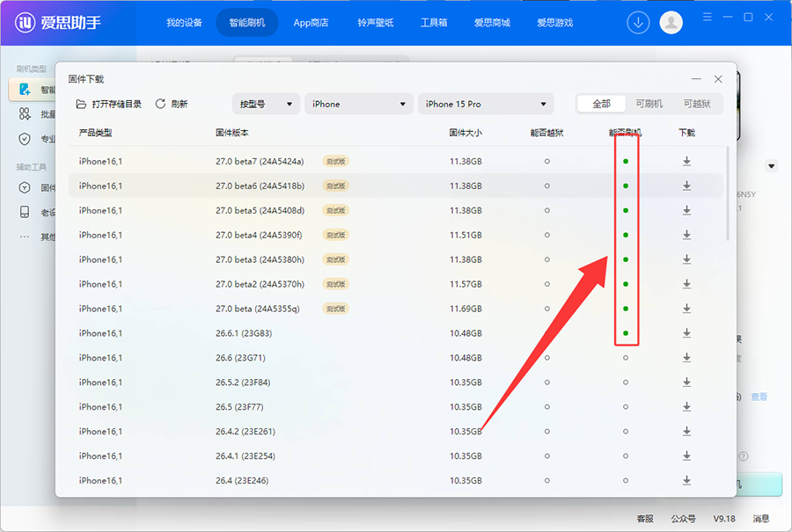
Task: Download the 26.4 (23E246) firmware
Action: click(x=686, y=480)
